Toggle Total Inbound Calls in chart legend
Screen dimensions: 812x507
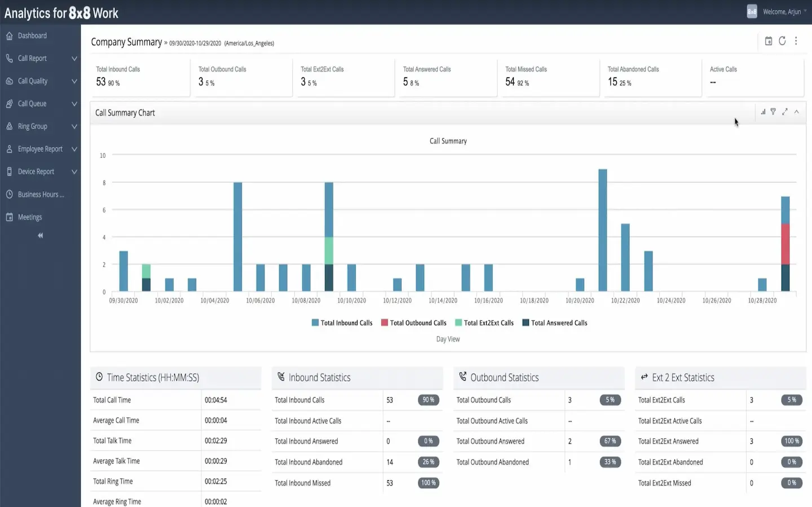pyautogui.click(x=342, y=323)
